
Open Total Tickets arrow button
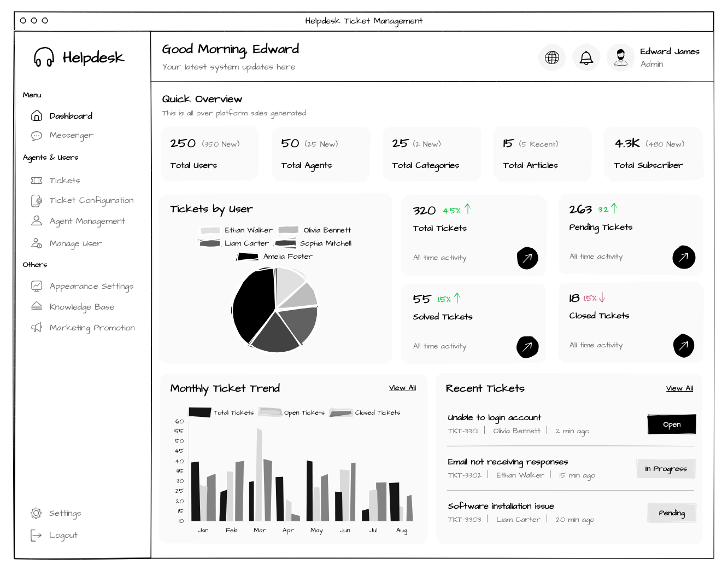(527, 258)
